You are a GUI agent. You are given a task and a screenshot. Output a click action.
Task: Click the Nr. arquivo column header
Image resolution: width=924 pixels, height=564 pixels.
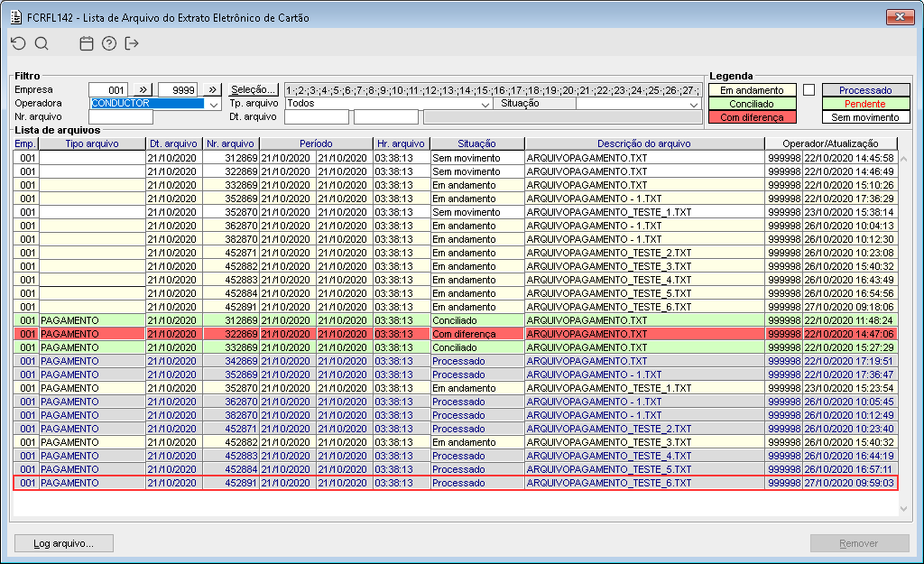(x=230, y=143)
